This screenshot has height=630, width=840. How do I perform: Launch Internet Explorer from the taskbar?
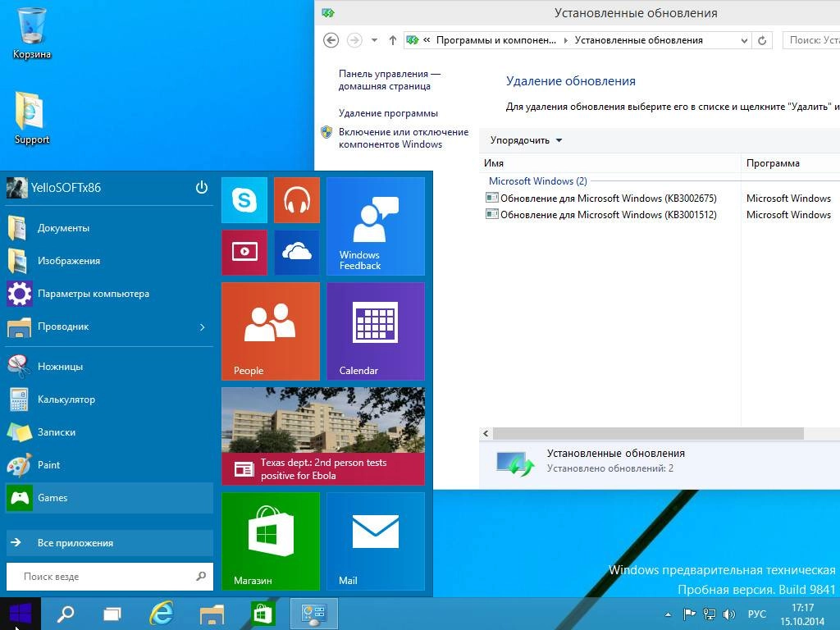(162, 614)
